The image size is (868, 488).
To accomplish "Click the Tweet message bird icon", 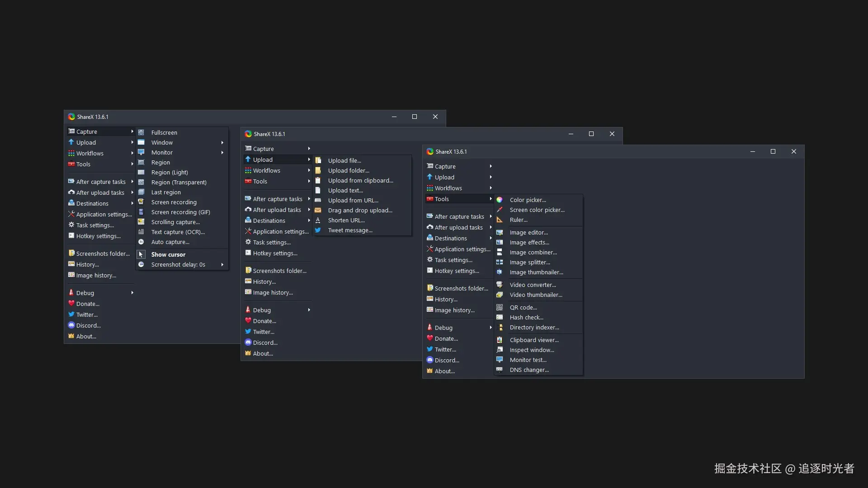I will (x=318, y=230).
